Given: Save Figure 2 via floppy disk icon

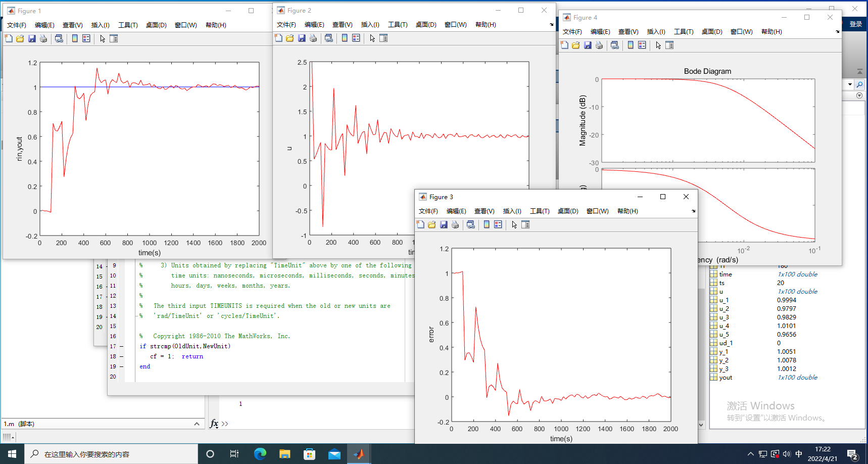Looking at the screenshot, I should click(302, 38).
